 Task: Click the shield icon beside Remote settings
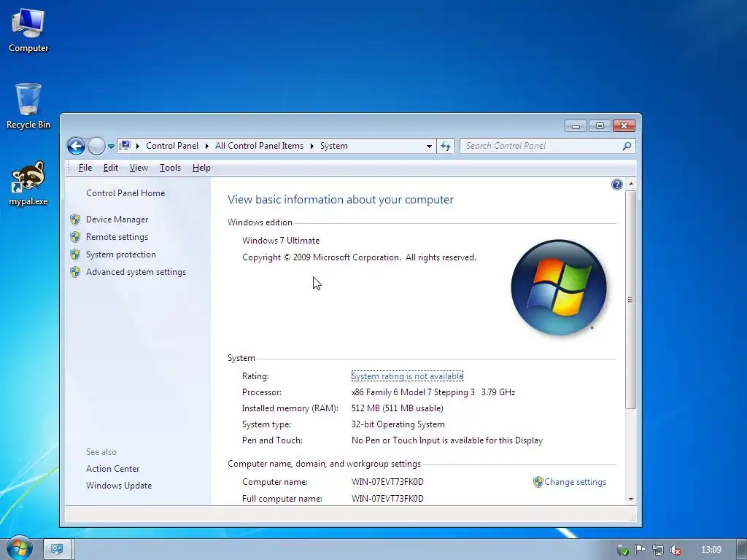coord(75,237)
